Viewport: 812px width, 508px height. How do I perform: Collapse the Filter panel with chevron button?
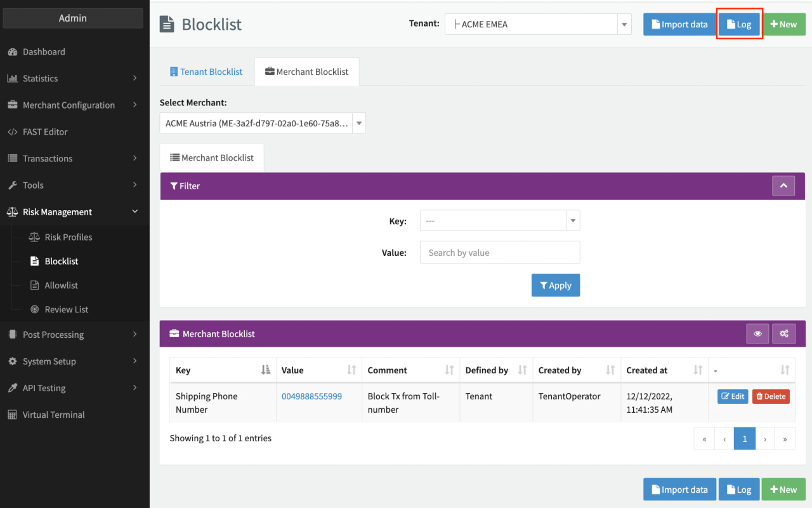(x=783, y=185)
